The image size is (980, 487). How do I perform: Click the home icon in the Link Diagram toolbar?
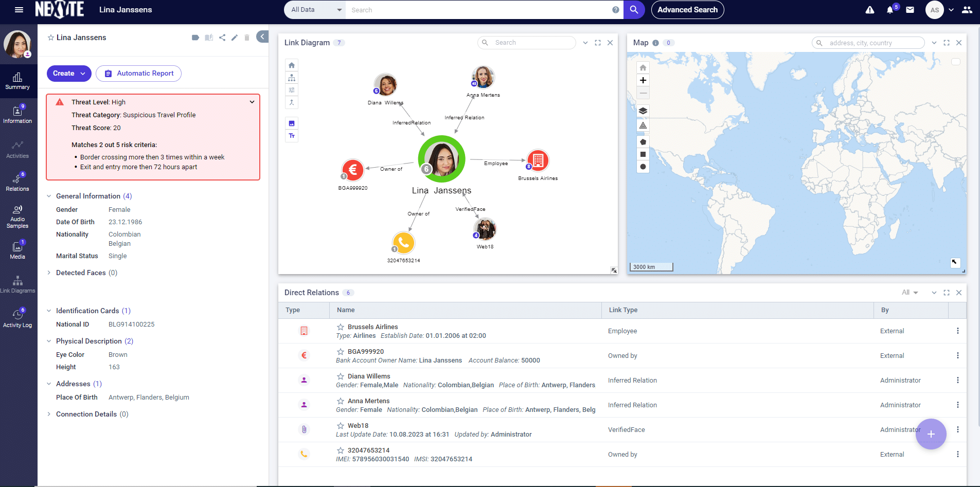pyautogui.click(x=291, y=65)
